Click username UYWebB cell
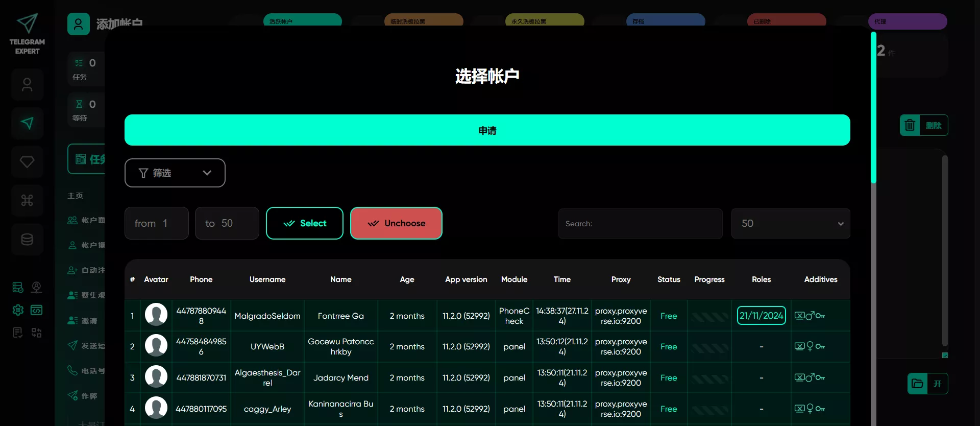The height and width of the screenshot is (426, 980). (267, 346)
